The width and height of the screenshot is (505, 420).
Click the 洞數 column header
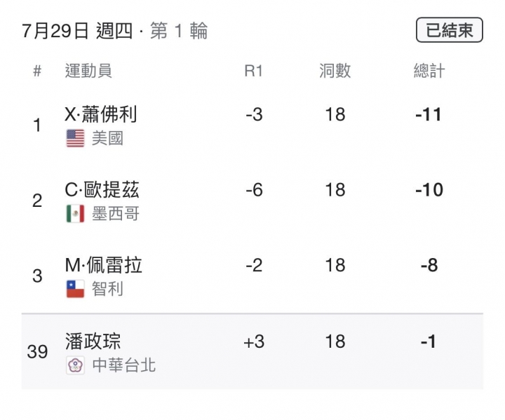pyautogui.click(x=335, y=71)
